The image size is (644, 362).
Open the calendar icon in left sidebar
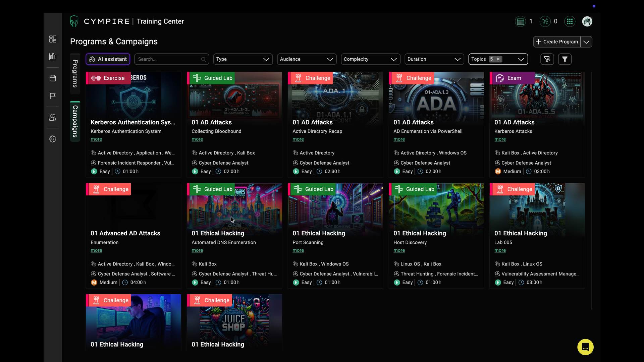tap(53, 78)
